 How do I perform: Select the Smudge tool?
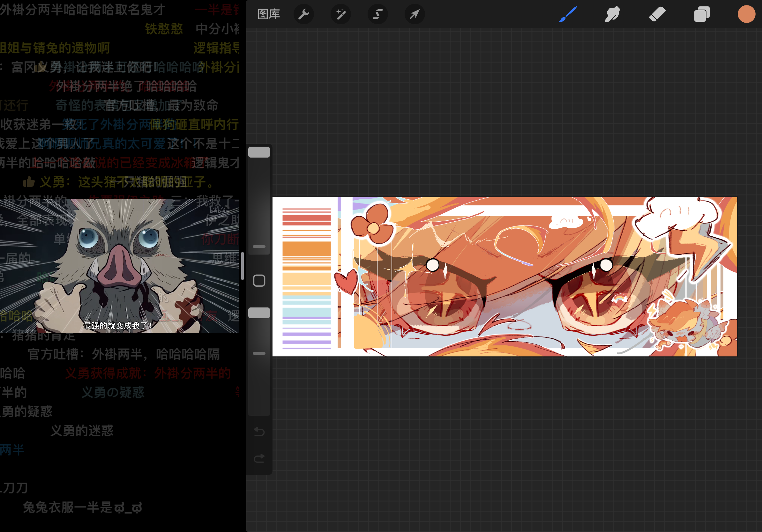tap(612, 14)
